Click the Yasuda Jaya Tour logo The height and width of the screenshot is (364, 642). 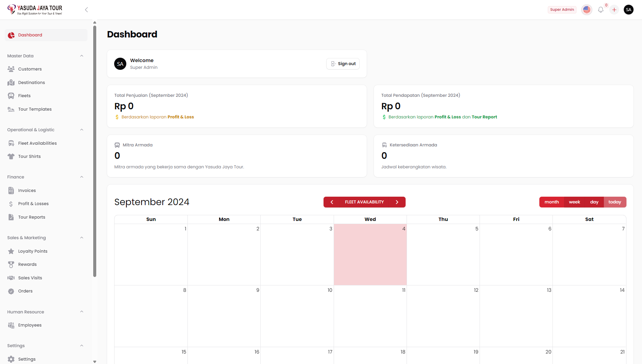[x=35, y=10]
